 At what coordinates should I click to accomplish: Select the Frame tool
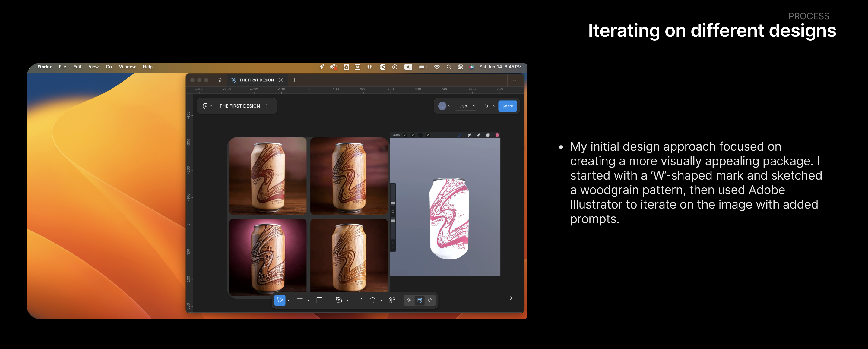(x=299, y=300)
